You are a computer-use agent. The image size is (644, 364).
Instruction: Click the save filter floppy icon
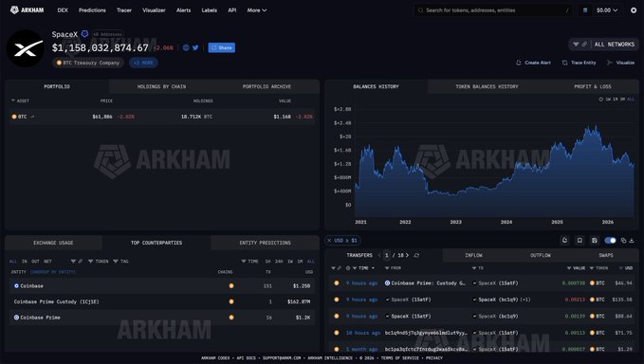(595, 240)
